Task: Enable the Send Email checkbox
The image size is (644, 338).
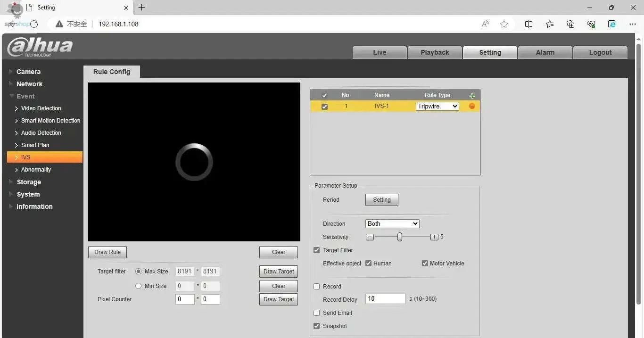Action: click(x=317, y=313)
